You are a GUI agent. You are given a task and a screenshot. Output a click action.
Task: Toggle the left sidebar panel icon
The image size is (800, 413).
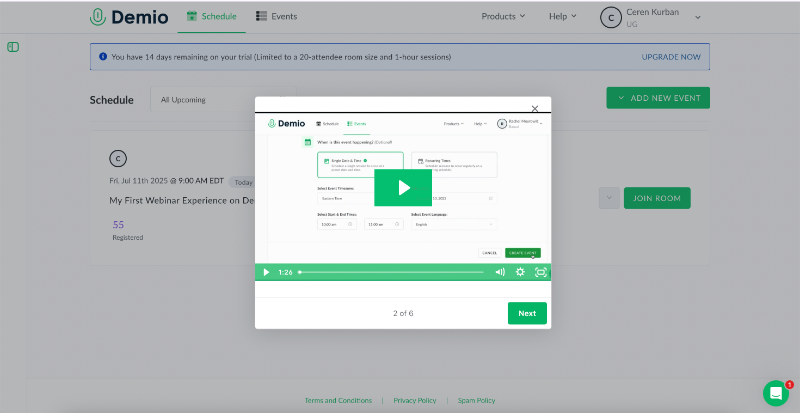coord(13,47)
